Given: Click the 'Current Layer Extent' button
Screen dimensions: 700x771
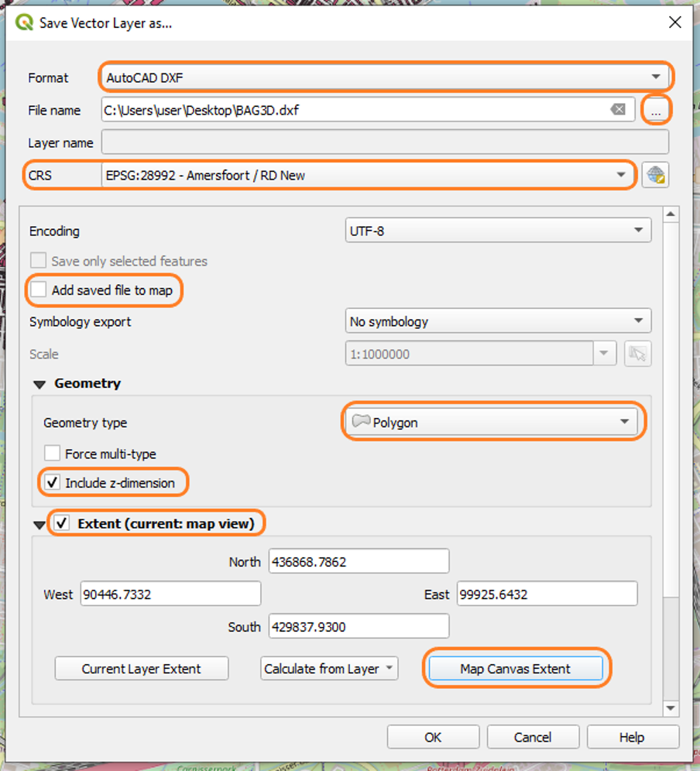Looking at the screenshot, I should point(141,668).
